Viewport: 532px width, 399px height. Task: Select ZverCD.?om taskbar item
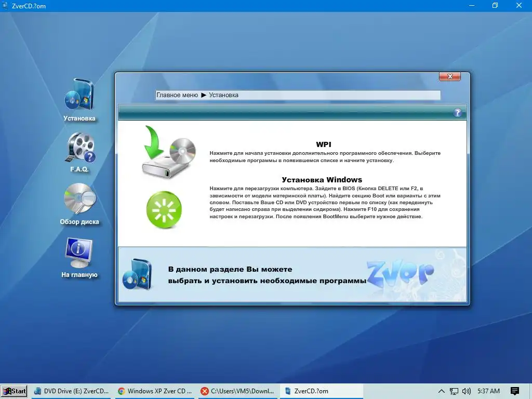pyautogui.click(x=321, y=391)
